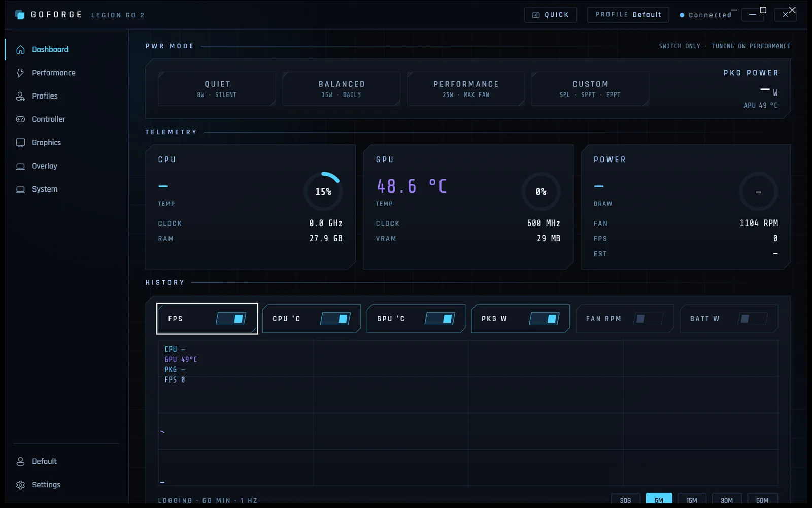Toggle the FPS history series switch
Image resolution: width=812 pixels, height=508 pixels.
231,319
